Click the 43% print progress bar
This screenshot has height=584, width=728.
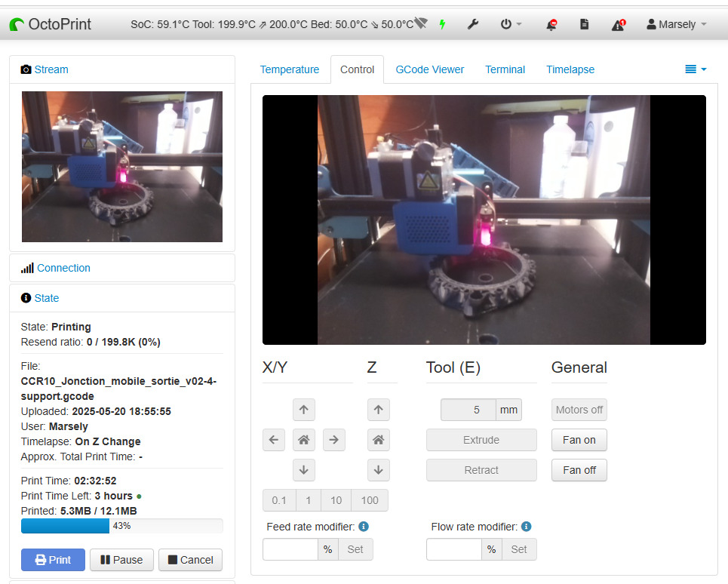tap(122, 526)
